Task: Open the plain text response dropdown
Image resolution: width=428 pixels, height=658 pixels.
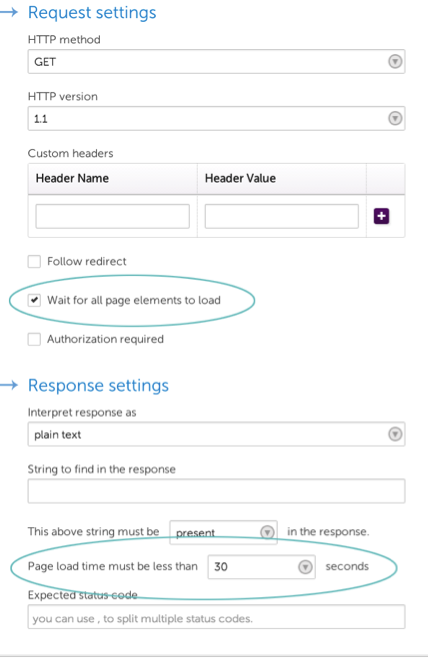Action: pyautogui.click(x=216, y=434)
